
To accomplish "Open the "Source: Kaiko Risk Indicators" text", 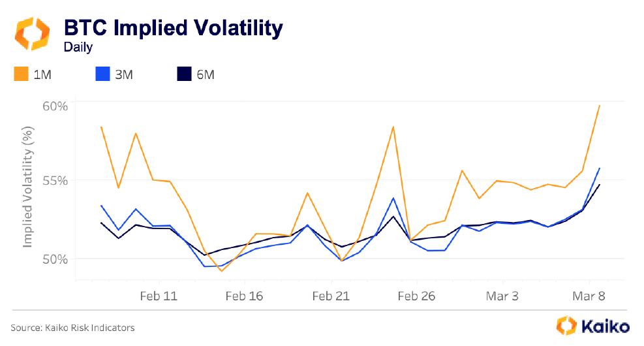I will (72, 327).
